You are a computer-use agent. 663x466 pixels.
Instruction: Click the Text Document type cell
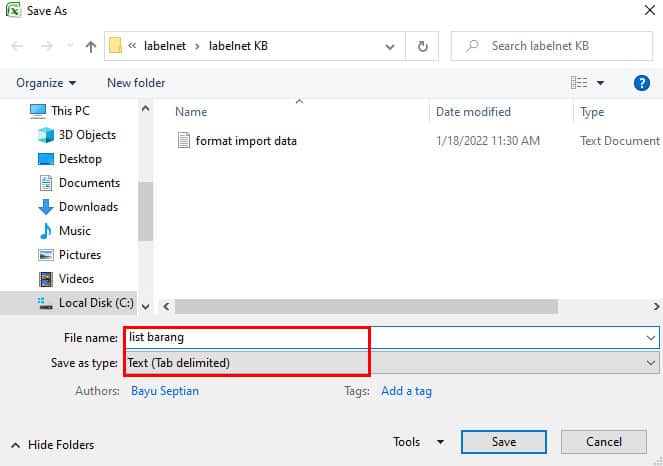620,141
